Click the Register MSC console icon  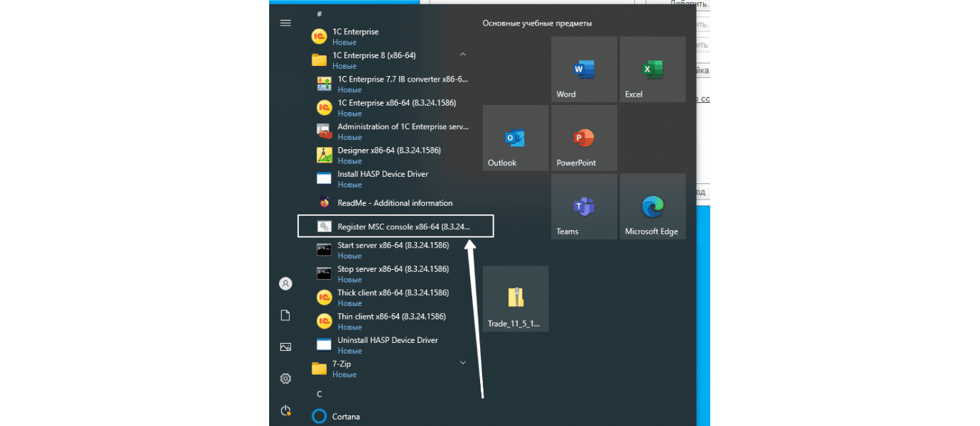(x=325, y=226)
